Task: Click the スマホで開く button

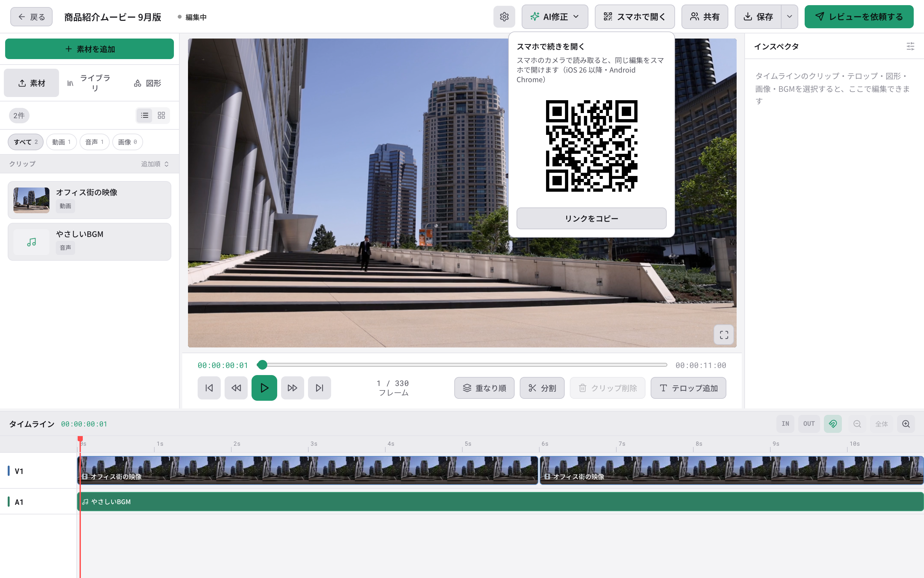Action: click(635, 17)
